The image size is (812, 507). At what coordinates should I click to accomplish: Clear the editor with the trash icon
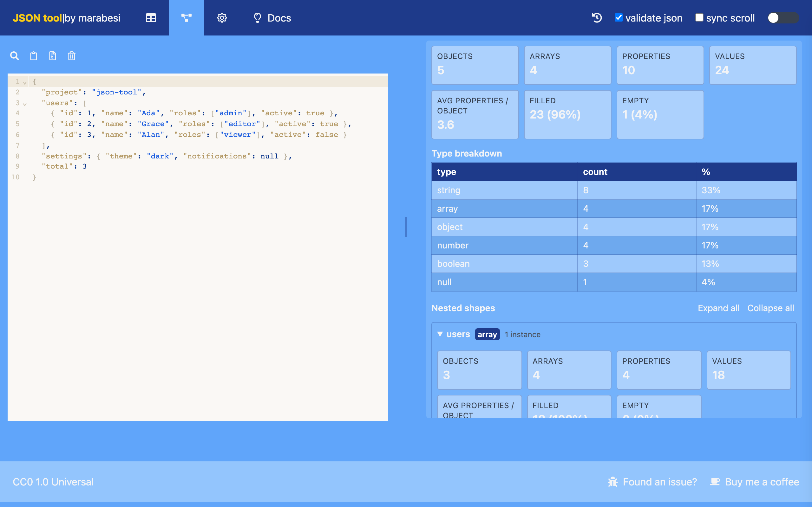pyautogui.click(x=71, y=56)
